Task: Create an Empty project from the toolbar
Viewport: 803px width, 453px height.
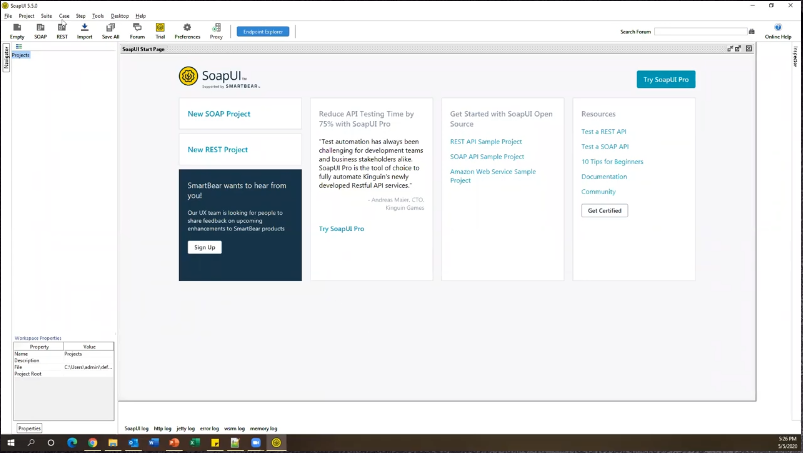Action: (17, 31)
